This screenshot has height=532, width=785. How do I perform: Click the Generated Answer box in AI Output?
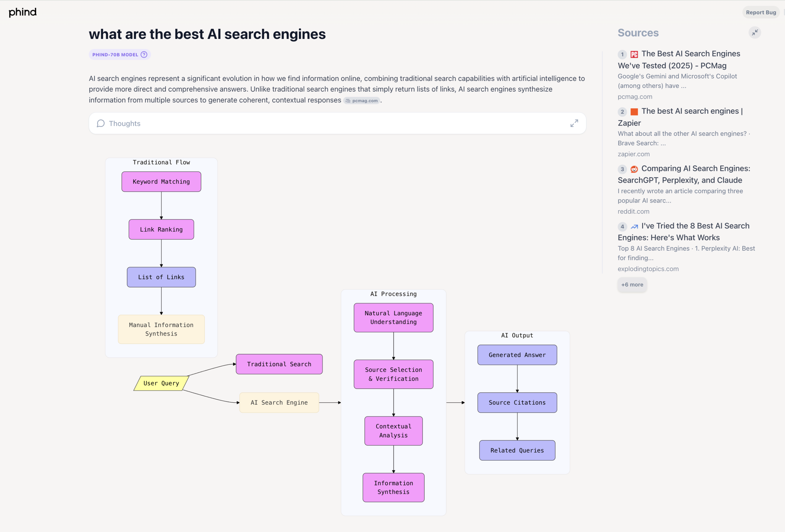point(517,355)
